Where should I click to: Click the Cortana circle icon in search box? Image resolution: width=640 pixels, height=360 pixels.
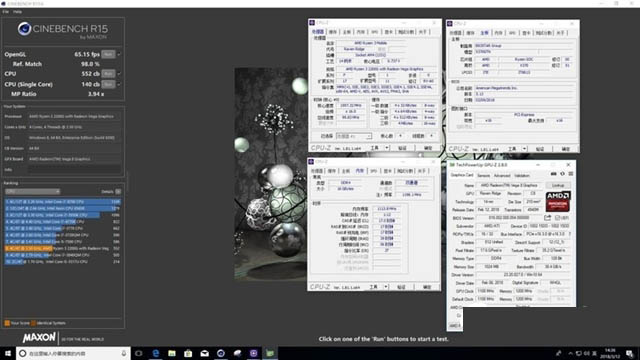click(23, 353)
